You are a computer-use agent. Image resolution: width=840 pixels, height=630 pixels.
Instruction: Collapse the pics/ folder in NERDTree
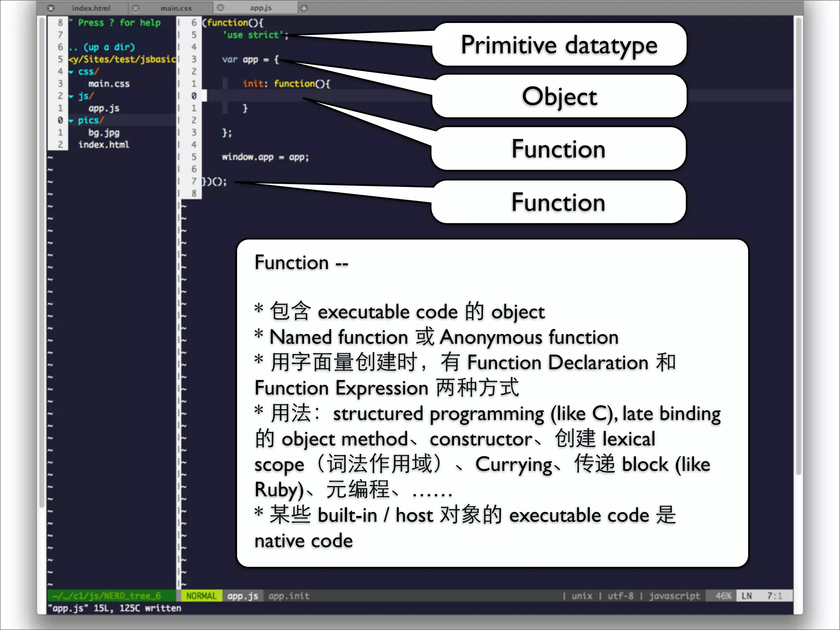tap(71, 121)
